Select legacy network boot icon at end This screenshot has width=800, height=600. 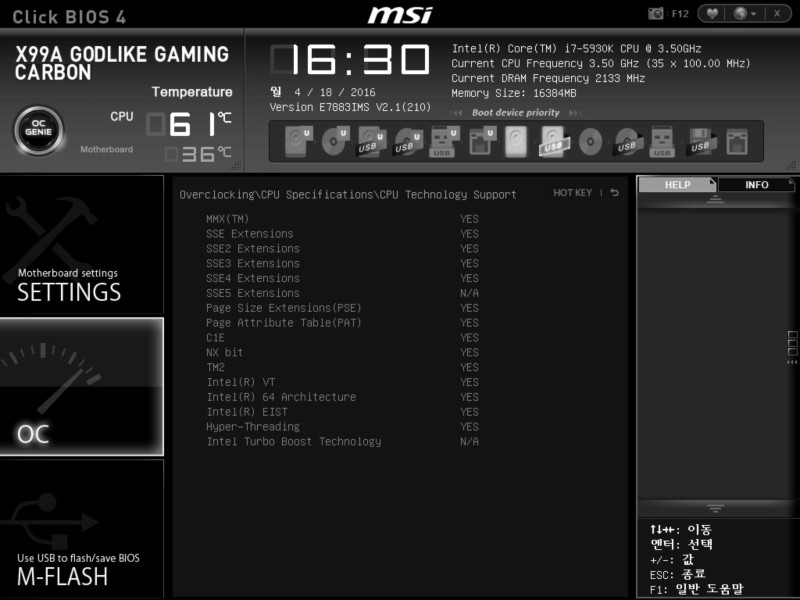coord(737,141)
